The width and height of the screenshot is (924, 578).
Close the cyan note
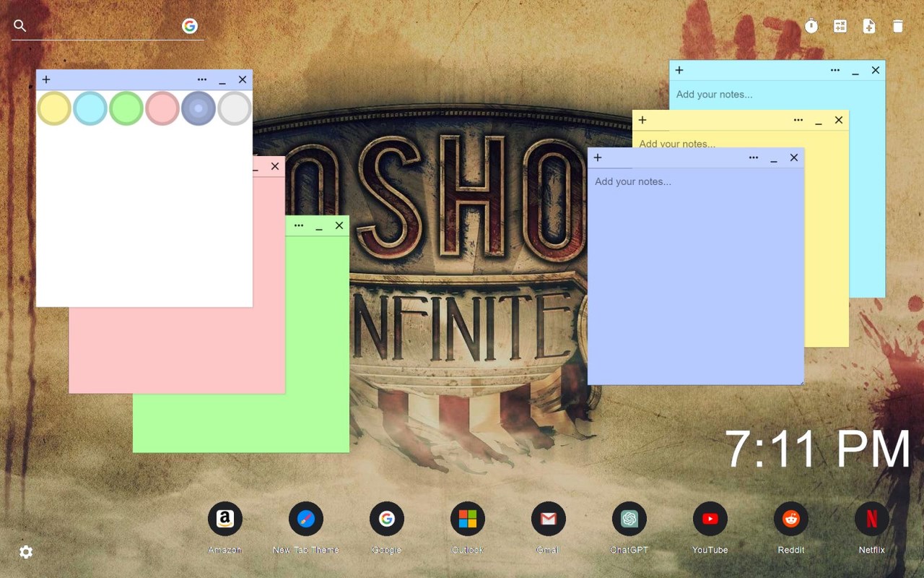tap(876, 70)
